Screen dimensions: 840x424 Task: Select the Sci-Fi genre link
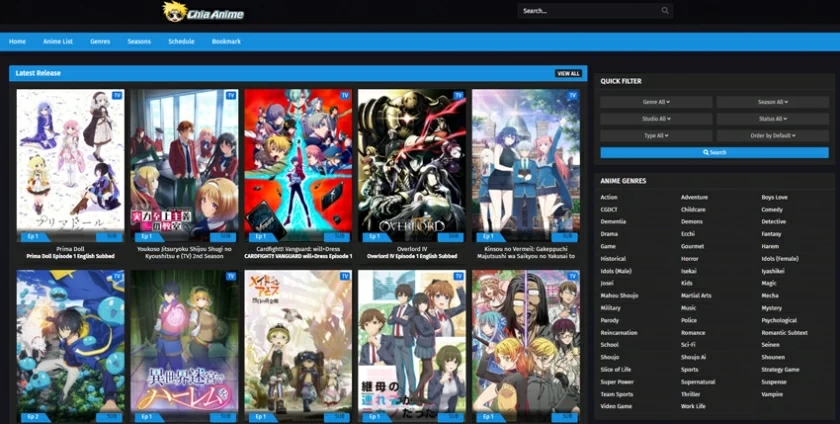[688, 345]
